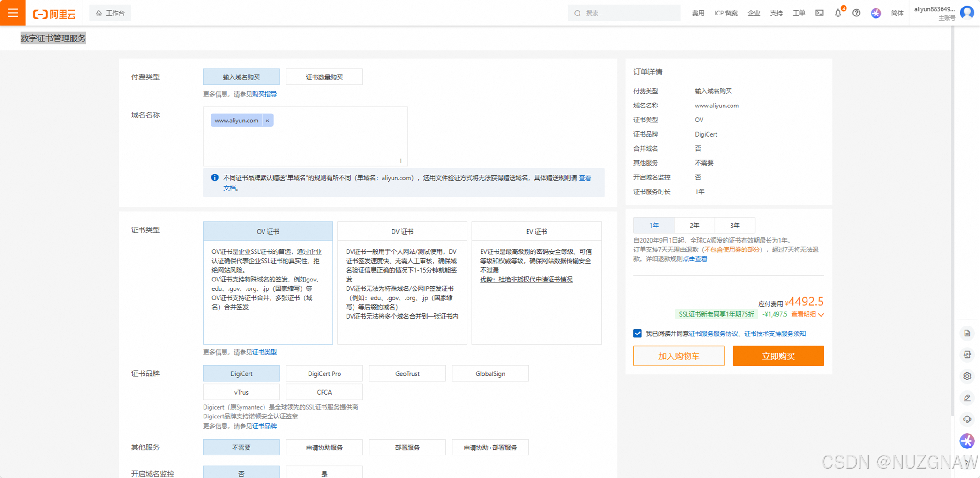Open the 支持 support menu

(776, 13)
